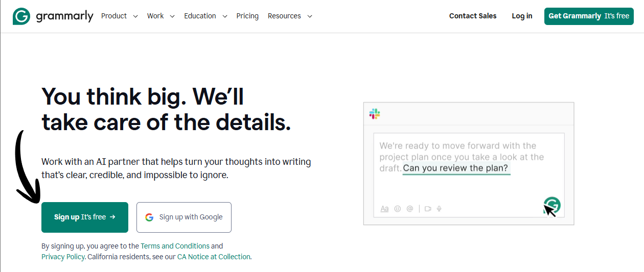Click the Slack logo in demo window

(x=375, y=114)
